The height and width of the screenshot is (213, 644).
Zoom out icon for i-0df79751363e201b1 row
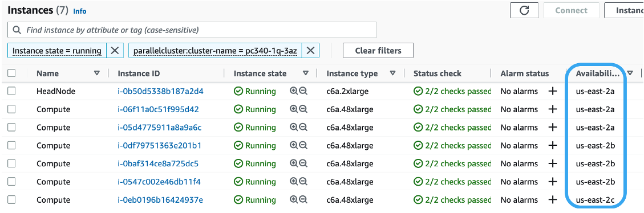(303, 145)
